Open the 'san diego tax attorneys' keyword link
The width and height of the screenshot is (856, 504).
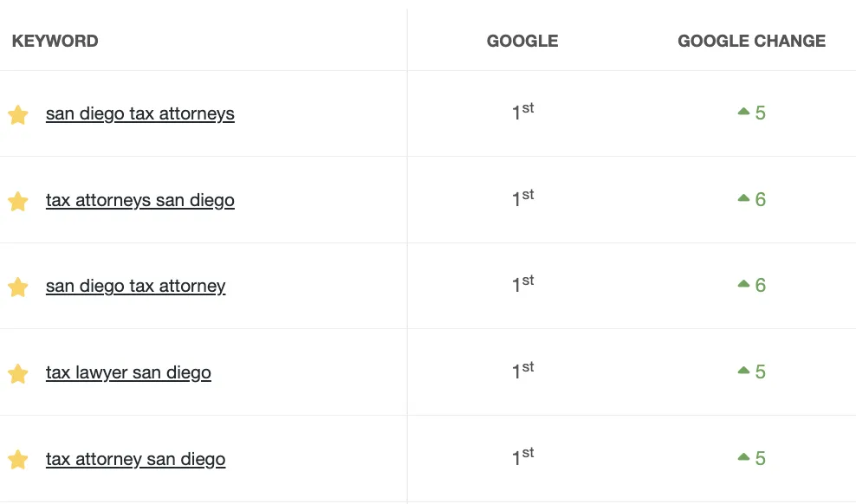[139, 113]
